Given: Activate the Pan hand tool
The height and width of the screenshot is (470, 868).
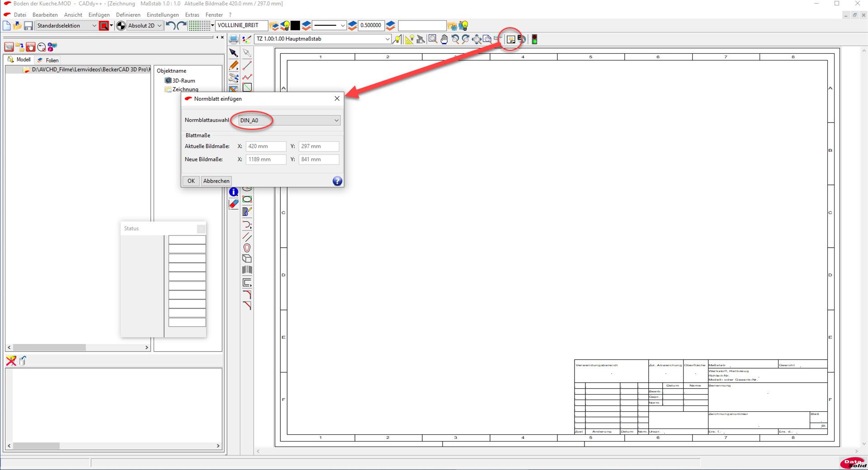Looking at the screenshot, I should coord(444,39).
